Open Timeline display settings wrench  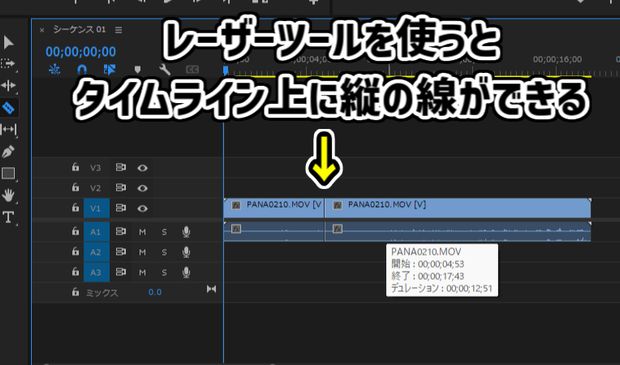(x=164, y=70)
